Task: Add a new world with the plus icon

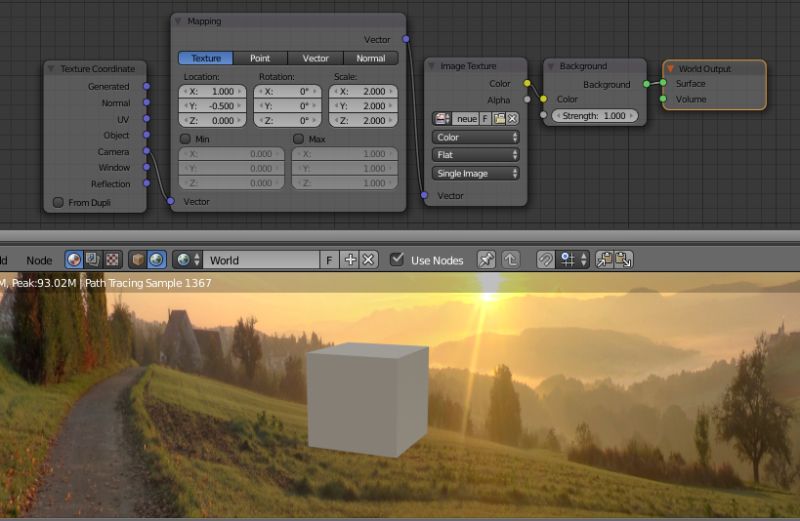Action: coord(350,260)
